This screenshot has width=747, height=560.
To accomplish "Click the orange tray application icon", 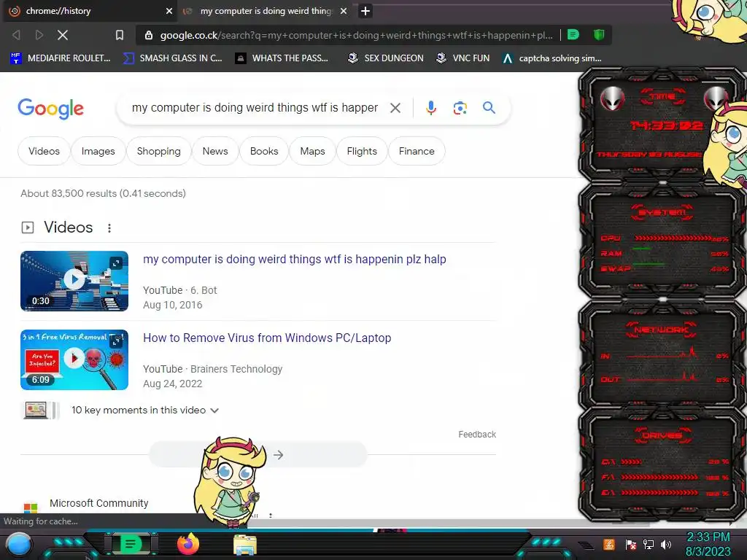I will [608, 544].
